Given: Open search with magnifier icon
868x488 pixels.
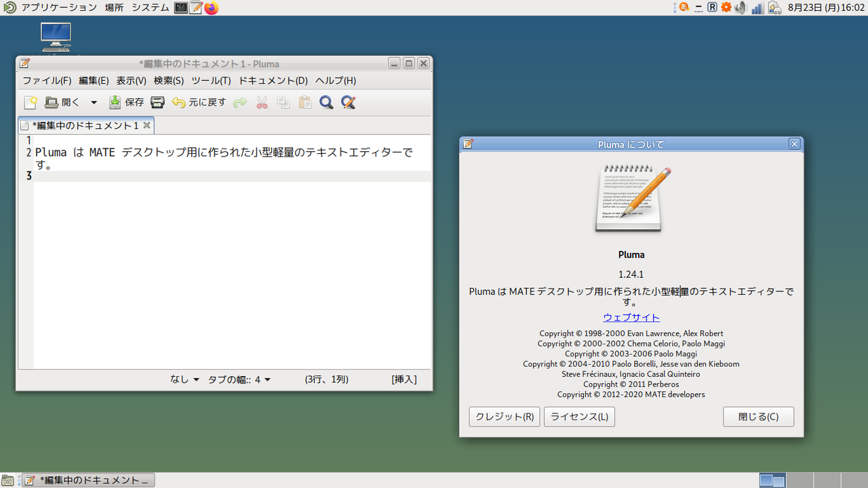Looking at the screenshot, I should point(327,102).
